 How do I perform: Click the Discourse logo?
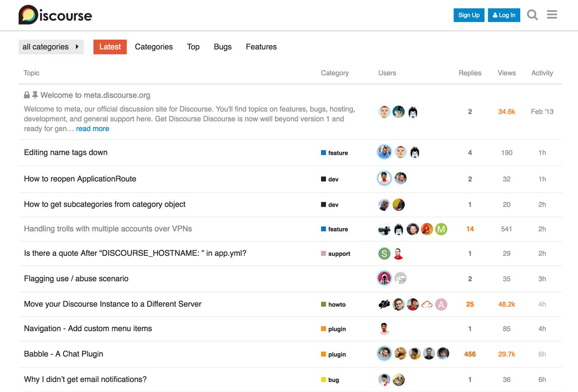[55, 15]
